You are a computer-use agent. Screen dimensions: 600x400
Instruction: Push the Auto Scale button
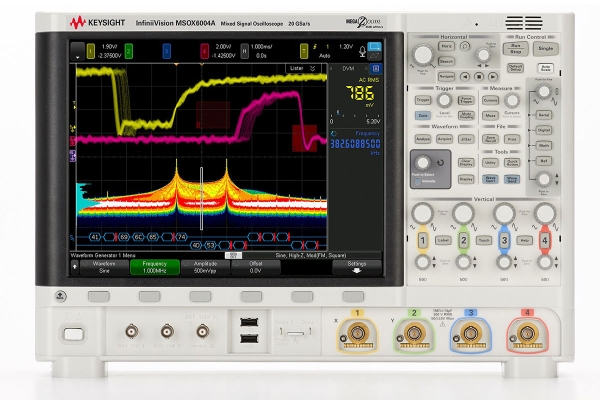click(x=546, y=68)
